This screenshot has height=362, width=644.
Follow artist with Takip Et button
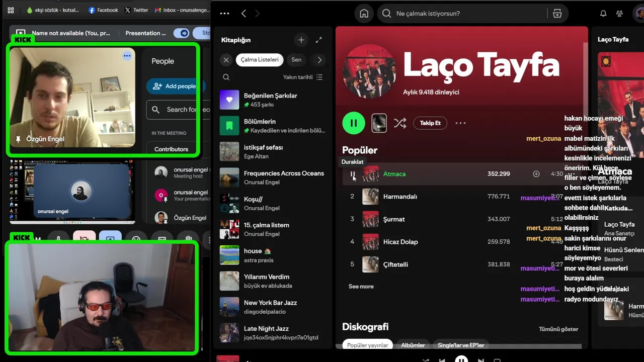click(x=430, y=123)
